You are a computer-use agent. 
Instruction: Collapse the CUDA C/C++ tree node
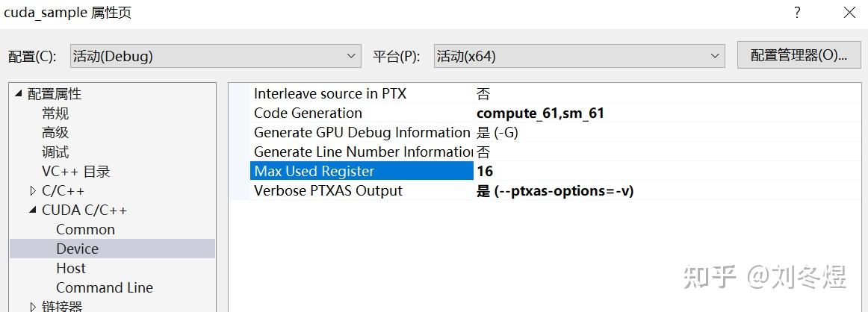click(x=33, y=210)
